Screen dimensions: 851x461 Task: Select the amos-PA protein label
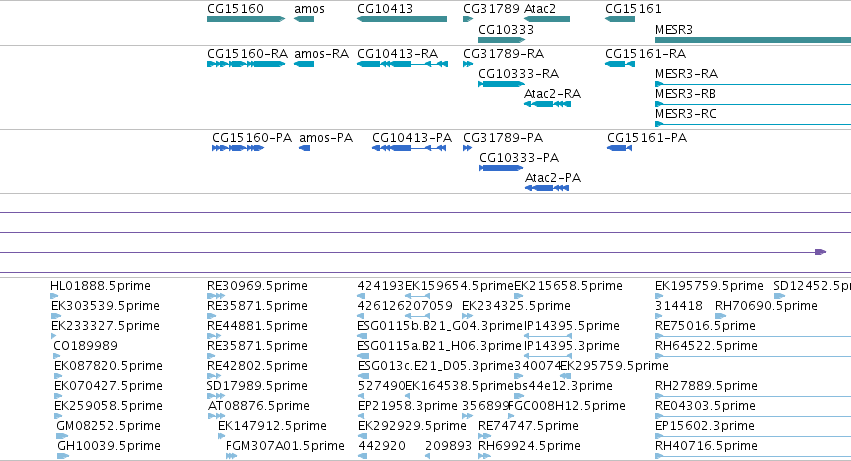326,138
